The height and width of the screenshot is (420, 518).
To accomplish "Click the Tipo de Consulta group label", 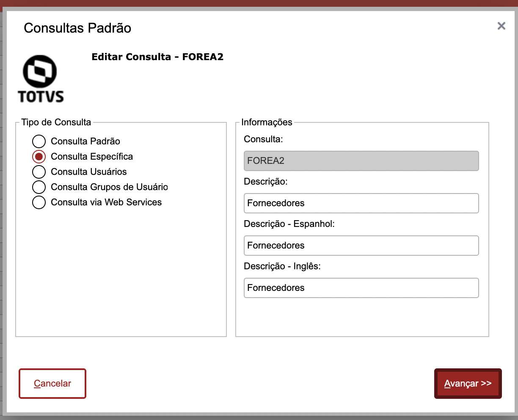I will (56, 122).
